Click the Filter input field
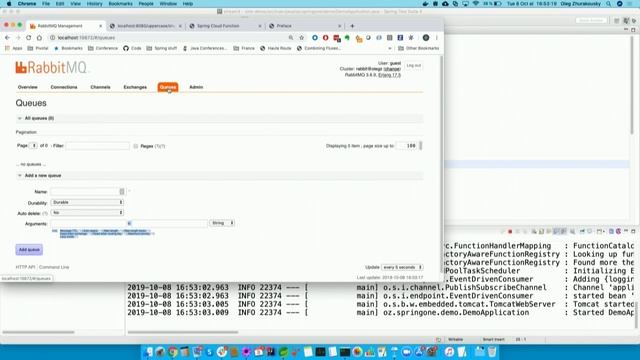The height and width of the screenshot is (360, 640). point(98,146)
